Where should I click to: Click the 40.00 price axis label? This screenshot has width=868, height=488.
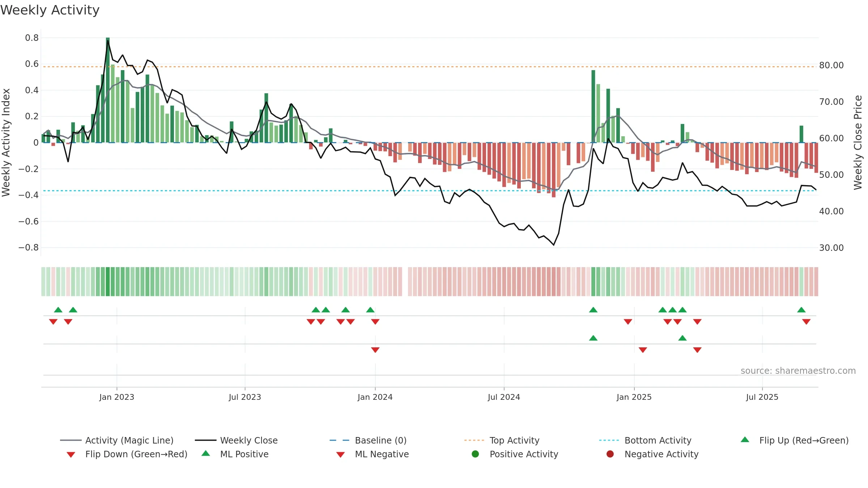[x=831, y=211]
